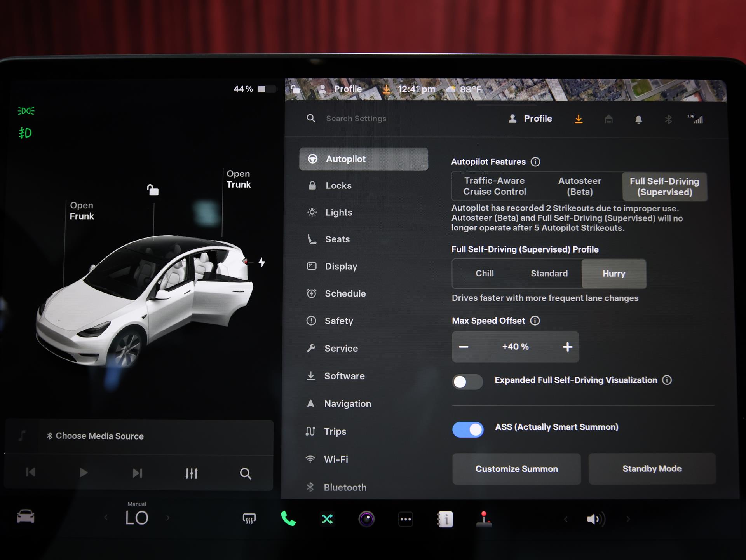Skip to next track
746x560 pixels.
(137, 473)
